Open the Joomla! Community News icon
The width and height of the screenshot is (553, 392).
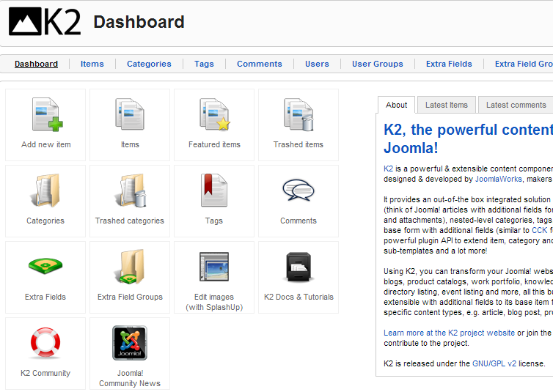coord(130,343)
